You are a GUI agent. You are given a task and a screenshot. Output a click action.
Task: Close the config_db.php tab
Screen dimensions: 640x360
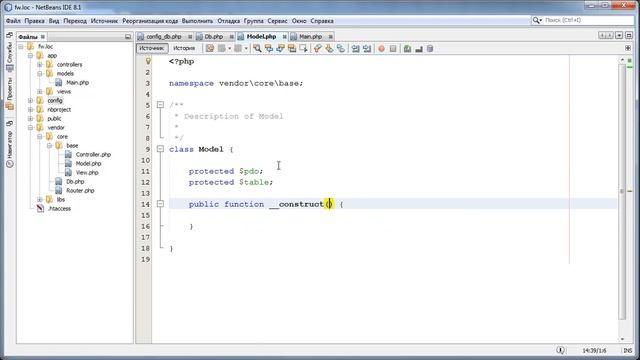coord(190,37)
